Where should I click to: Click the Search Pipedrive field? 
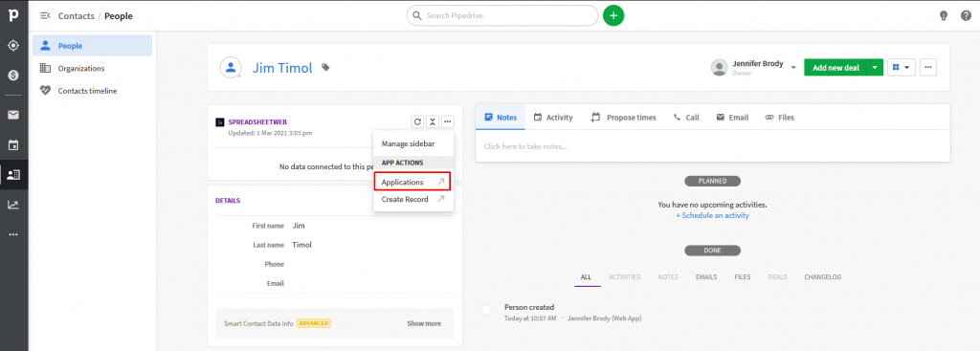pos(502,15)
